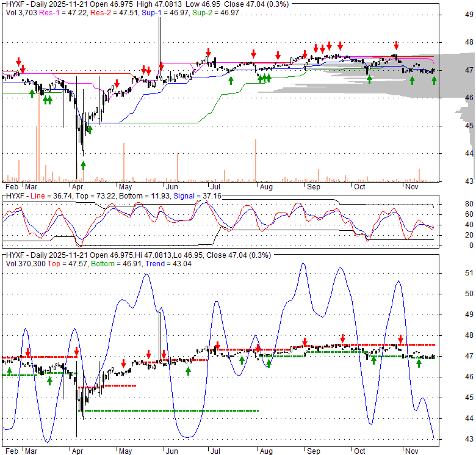Click the green buy arrow below April's low

(83, 164)
